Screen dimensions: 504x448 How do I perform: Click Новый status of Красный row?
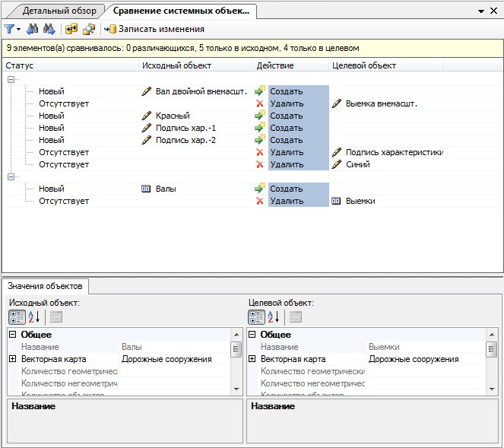[x=52, y=116]
